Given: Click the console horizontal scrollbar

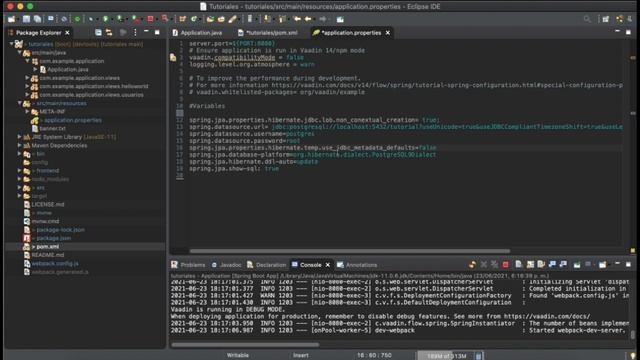Looking at the screenshot, I should [x=245, y=344].
